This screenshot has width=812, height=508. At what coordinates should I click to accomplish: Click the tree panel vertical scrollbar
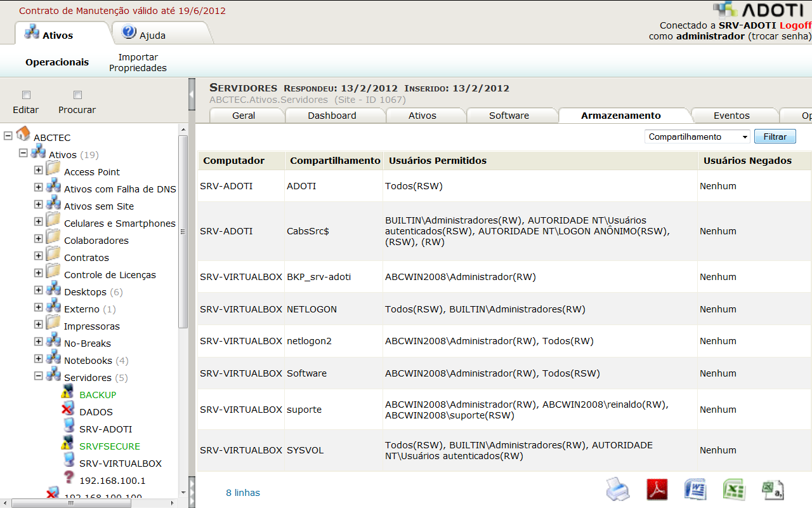pyautogui.click(x=183, y=232)
